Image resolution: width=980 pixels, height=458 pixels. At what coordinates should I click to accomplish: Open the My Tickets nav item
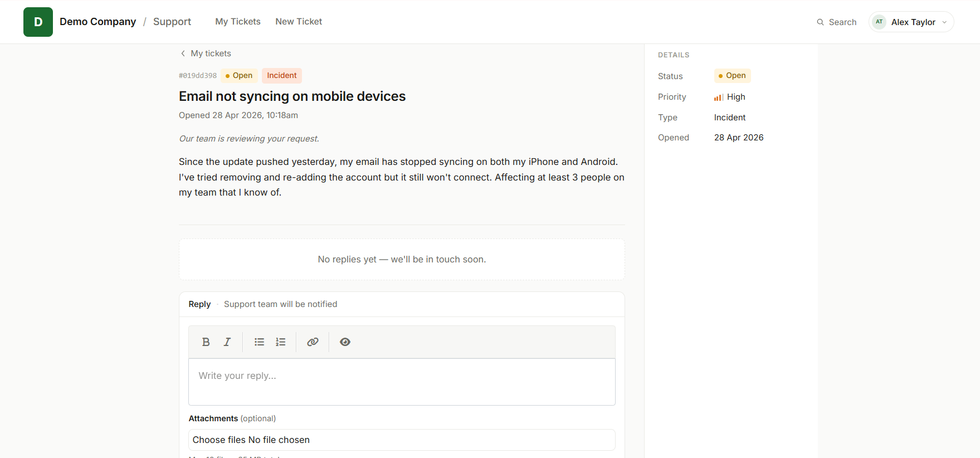click(x=238, y=22)
